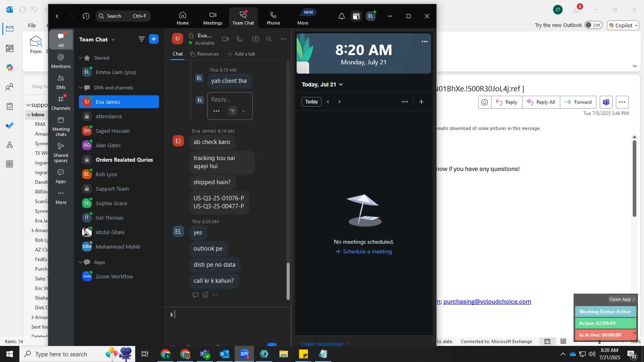The height and width of the screenshot is (362, 644).
Task: Open Zoom Meetings tab
Action: pyautogui.click(x=213, y=18)
